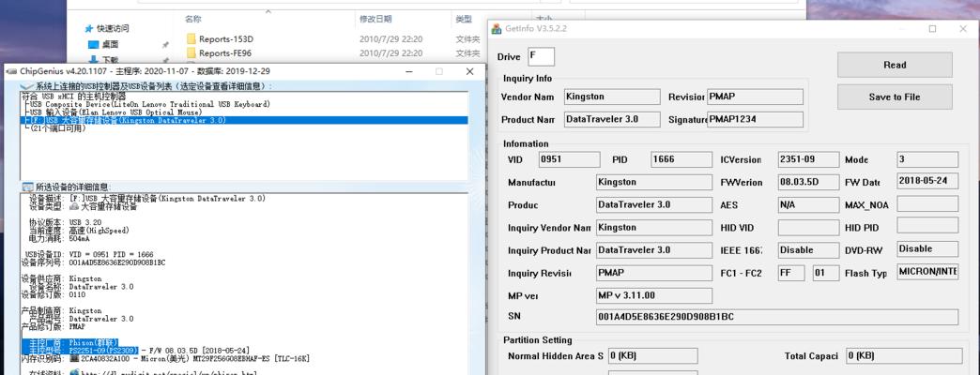
Task: Click the FC1 field showing FF
Action: click(x=791, y=273)
